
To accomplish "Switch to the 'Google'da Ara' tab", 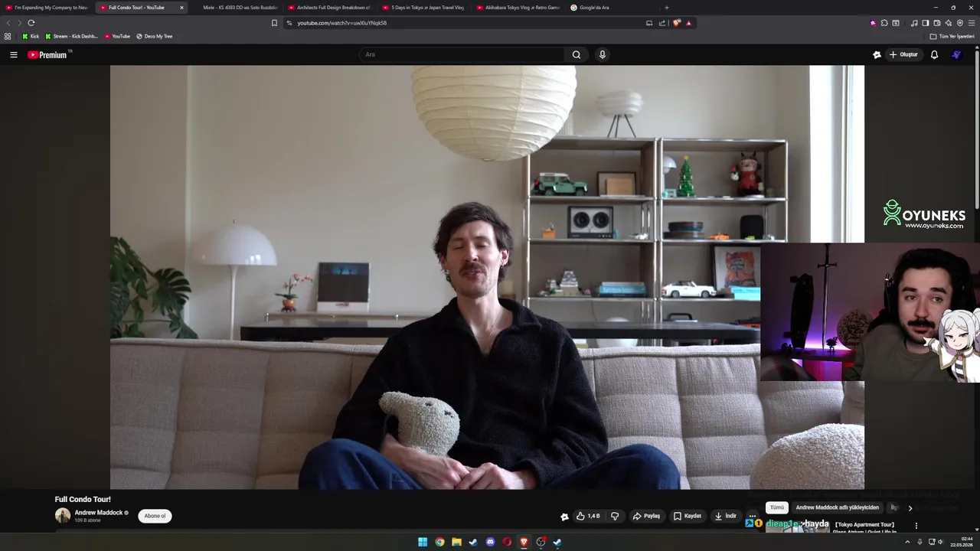I will coord(612,8).
